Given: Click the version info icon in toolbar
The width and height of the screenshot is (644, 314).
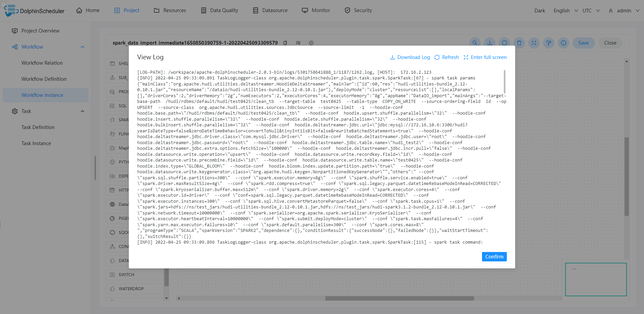Looking at the screenshot, I should (563, 43).
